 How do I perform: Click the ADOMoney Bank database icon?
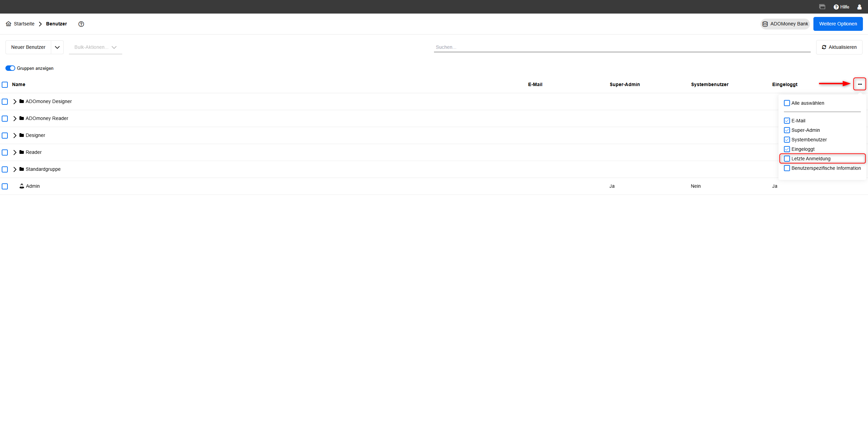click(765, 24)
